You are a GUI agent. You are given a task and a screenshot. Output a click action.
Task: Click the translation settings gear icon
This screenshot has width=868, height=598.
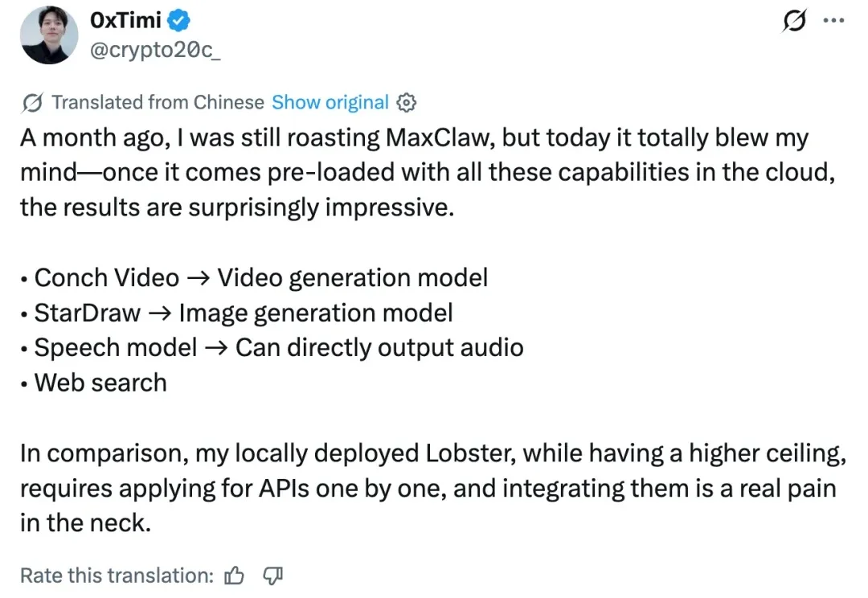[x=407, y=103]
